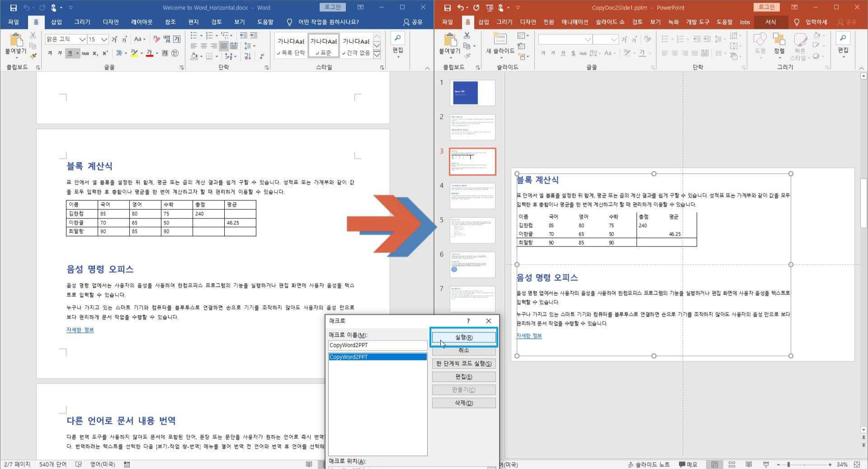Open PowerPoint font name dropdown
Viewport: 868px width, 469px height.
[588, 39]
